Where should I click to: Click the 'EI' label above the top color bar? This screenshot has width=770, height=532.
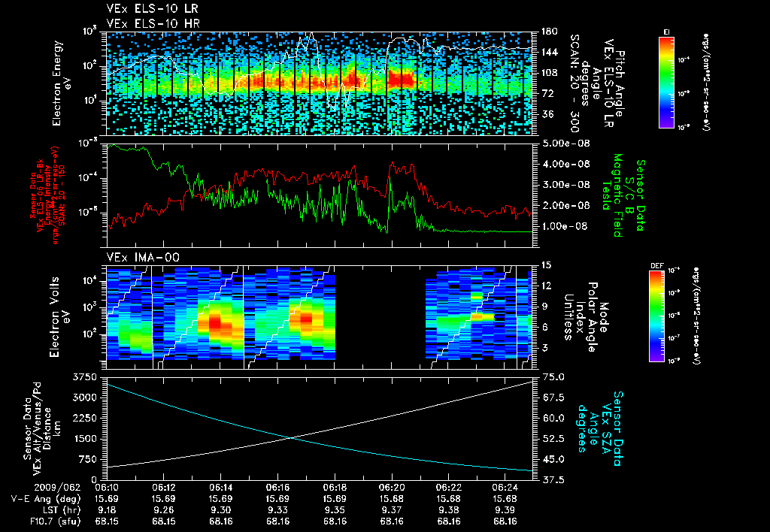point(666,32)
